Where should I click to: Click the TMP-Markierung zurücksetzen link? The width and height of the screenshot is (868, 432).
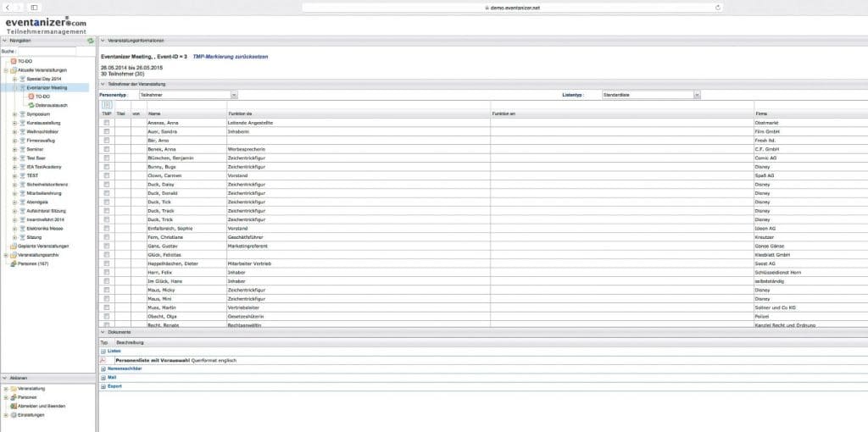click(x=229, y=55)
